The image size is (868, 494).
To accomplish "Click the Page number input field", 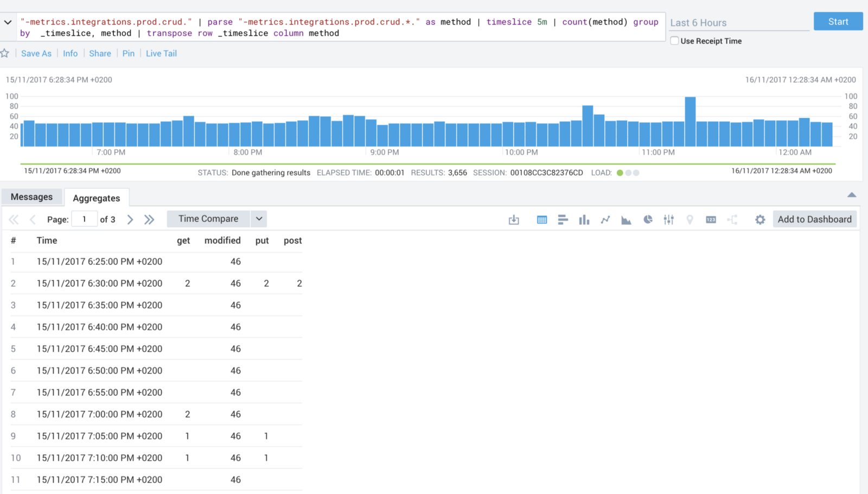I will click(x=85, y=219).
